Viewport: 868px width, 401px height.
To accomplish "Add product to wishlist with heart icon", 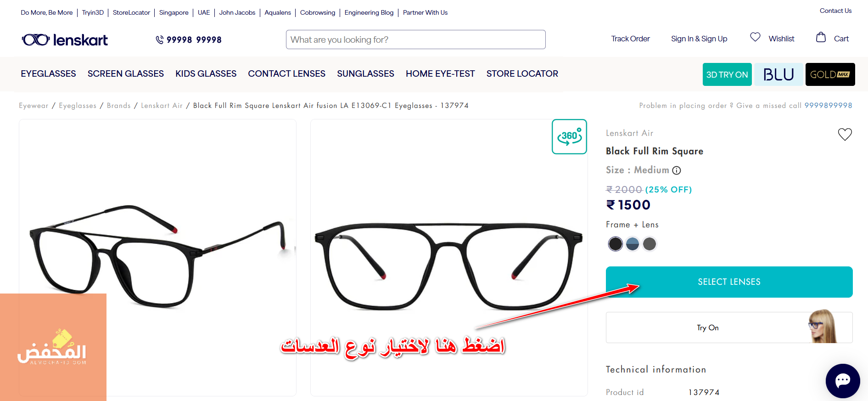I will pos(845,134).
